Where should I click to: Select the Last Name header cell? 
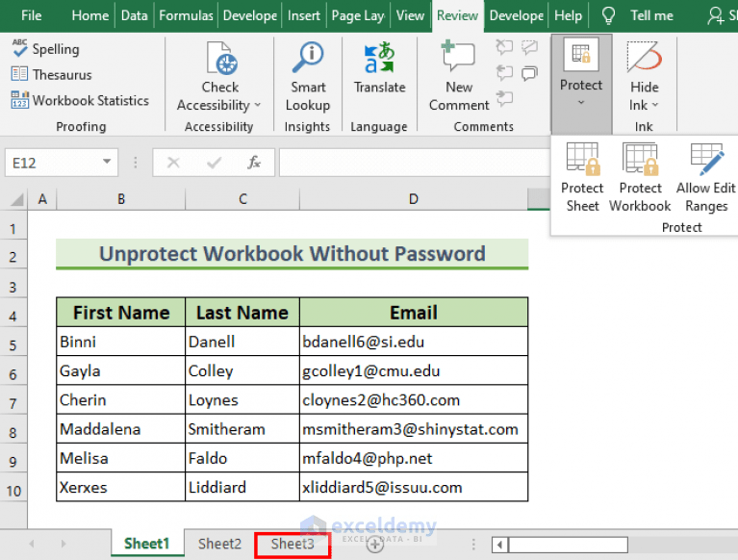point(242,313)
